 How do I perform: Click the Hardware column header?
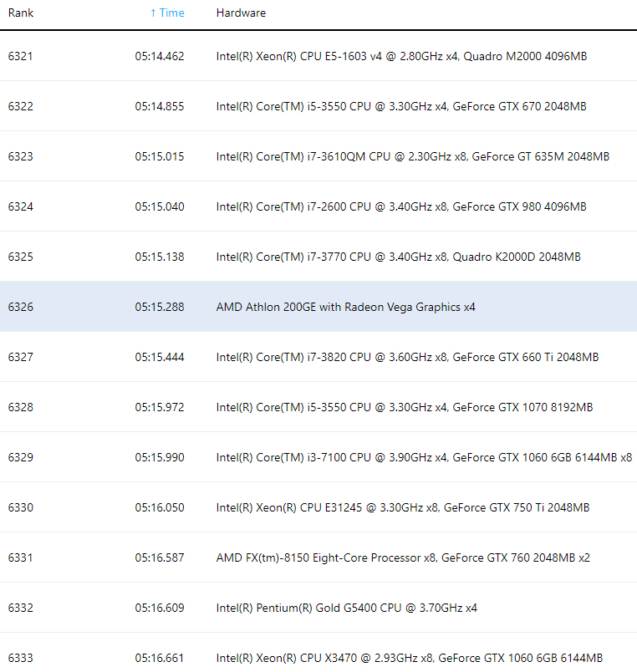[241, 13]
